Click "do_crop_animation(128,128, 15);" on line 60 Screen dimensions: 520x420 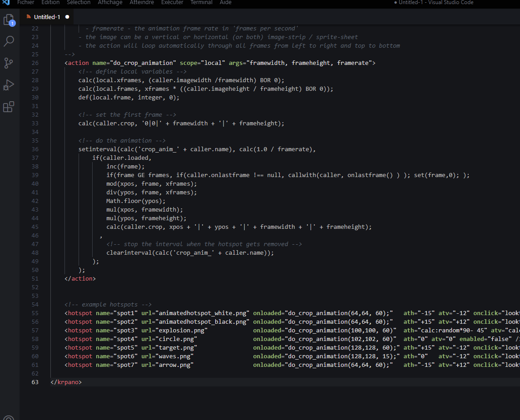coord(342,356)
